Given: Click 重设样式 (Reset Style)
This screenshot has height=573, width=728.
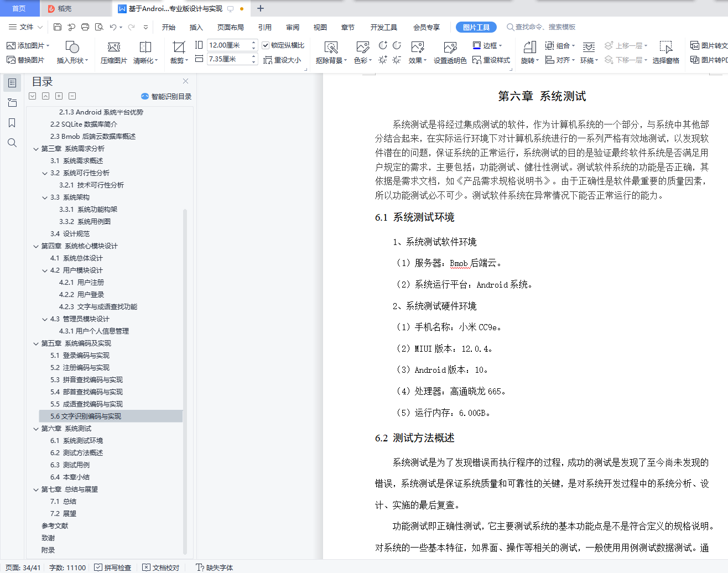Looking at the screenshot, I should (491, 60).
